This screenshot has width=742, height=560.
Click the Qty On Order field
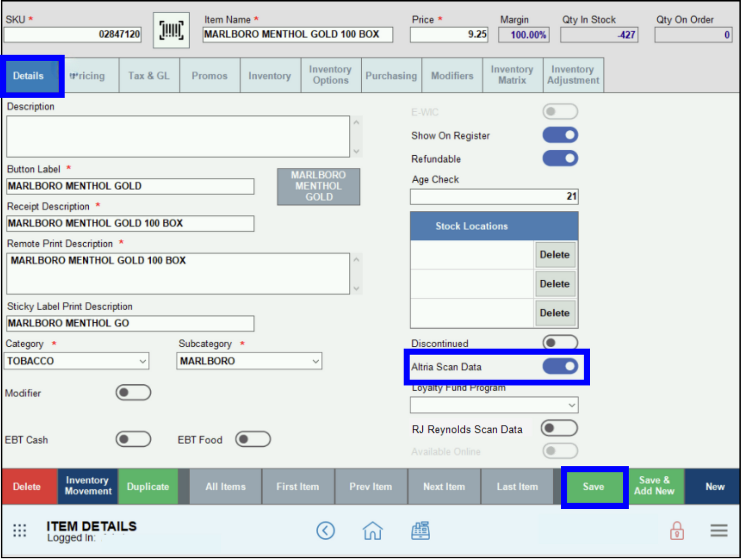(x=693, y=34)
